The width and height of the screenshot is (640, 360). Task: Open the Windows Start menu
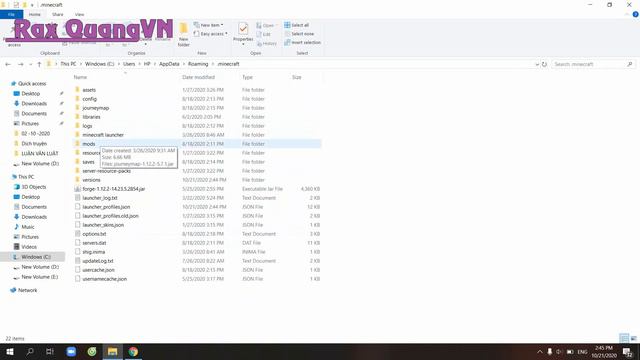pos(10,351)
